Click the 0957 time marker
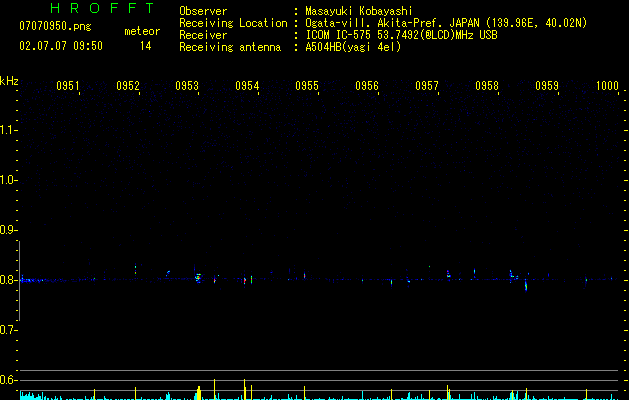Image resolution: width=629 pixels, height=400 pixels. [427, 85]
